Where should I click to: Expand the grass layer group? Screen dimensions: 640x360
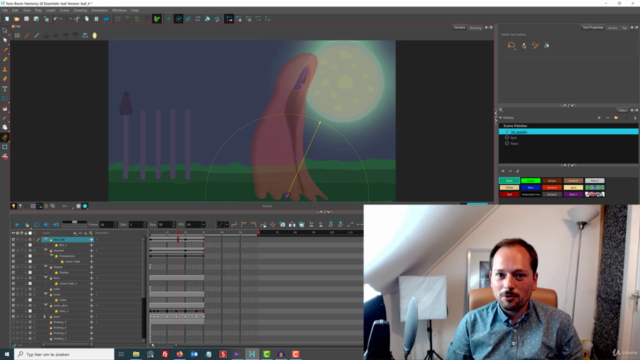(45, 316)
